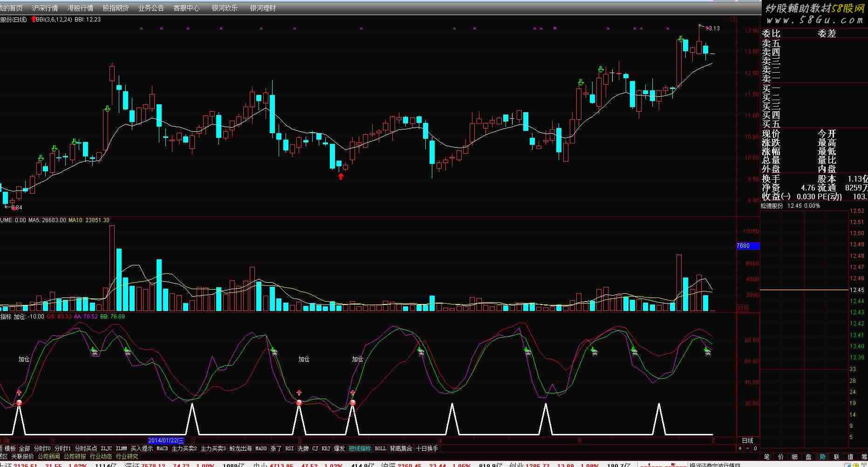Select the 盘 panel button

point(809,457)
